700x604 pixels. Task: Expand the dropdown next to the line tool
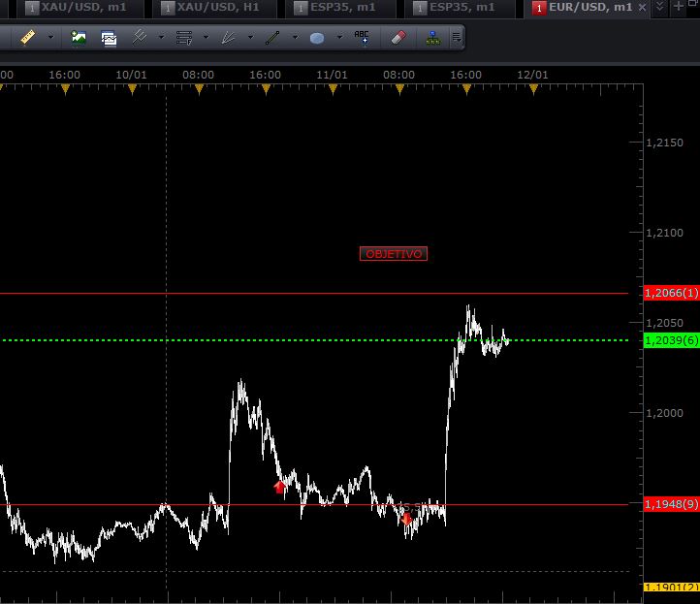click(x=295, y=39)
